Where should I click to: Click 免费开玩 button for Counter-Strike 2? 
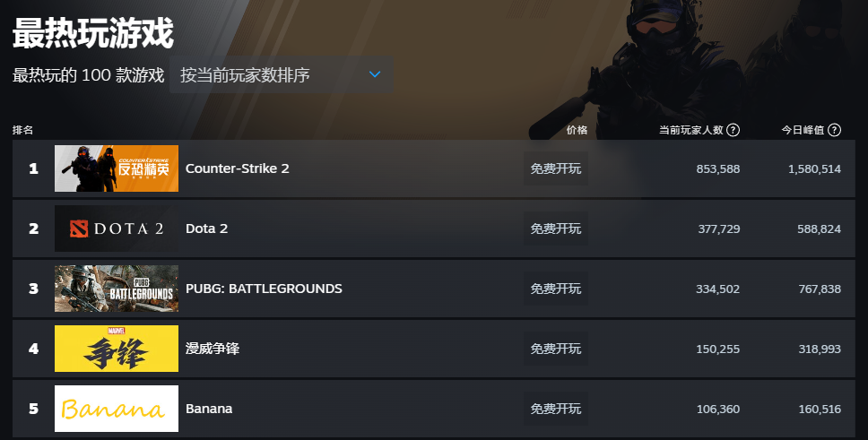(556, 168)
